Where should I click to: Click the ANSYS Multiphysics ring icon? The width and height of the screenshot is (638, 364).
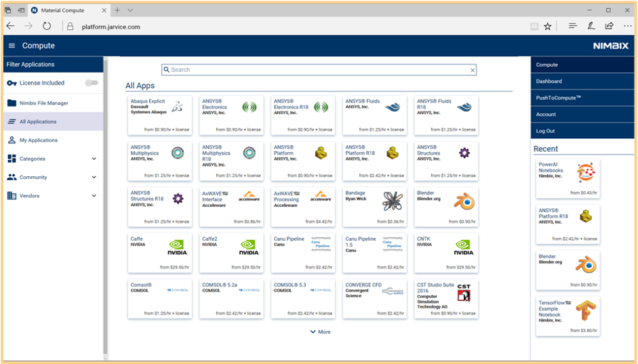[178, 153]
